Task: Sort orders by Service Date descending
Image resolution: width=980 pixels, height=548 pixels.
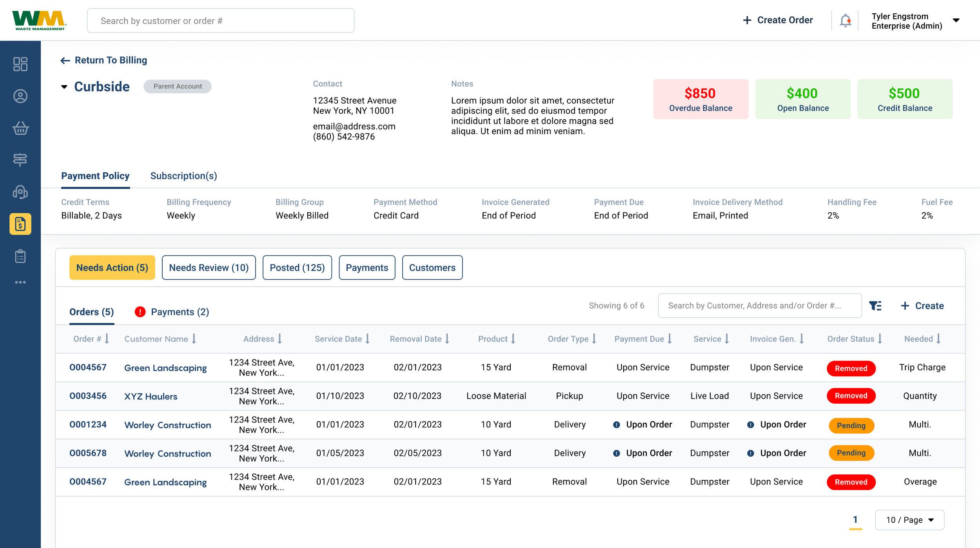Action: pos(367,339)
